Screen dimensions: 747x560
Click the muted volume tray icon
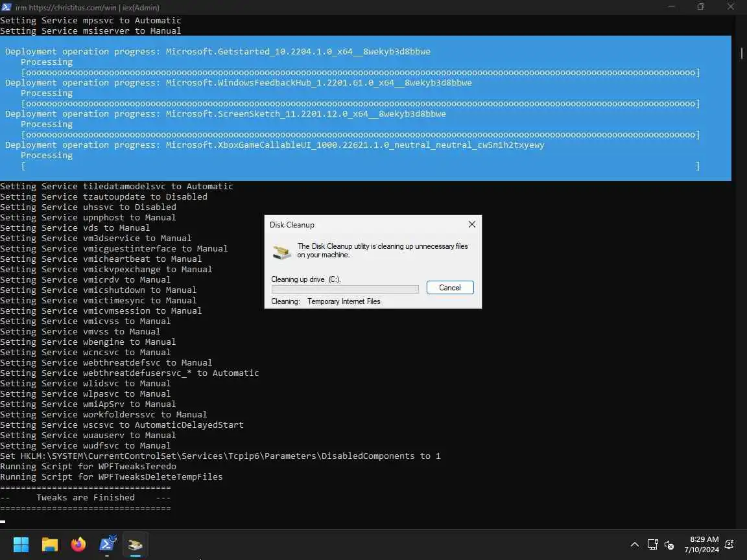click(669, 544)
